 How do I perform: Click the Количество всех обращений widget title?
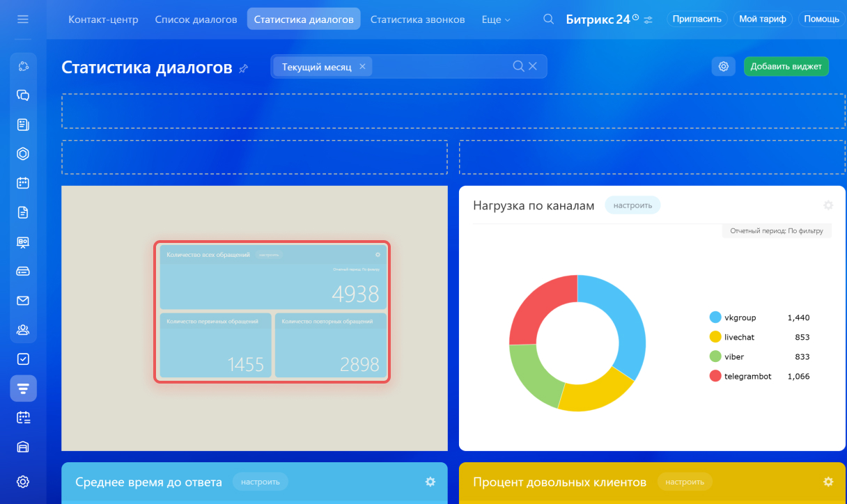tap(208, 255)
